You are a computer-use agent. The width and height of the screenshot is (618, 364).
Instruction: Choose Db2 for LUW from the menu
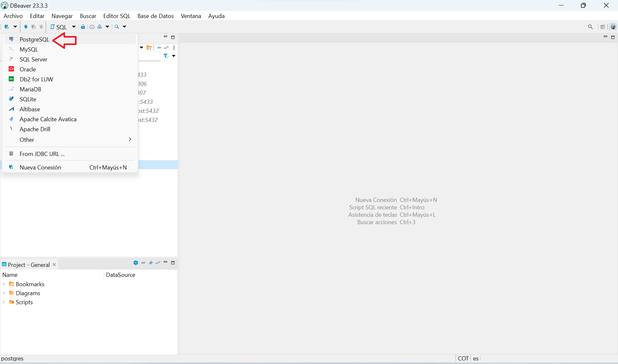tap(70, 79)
